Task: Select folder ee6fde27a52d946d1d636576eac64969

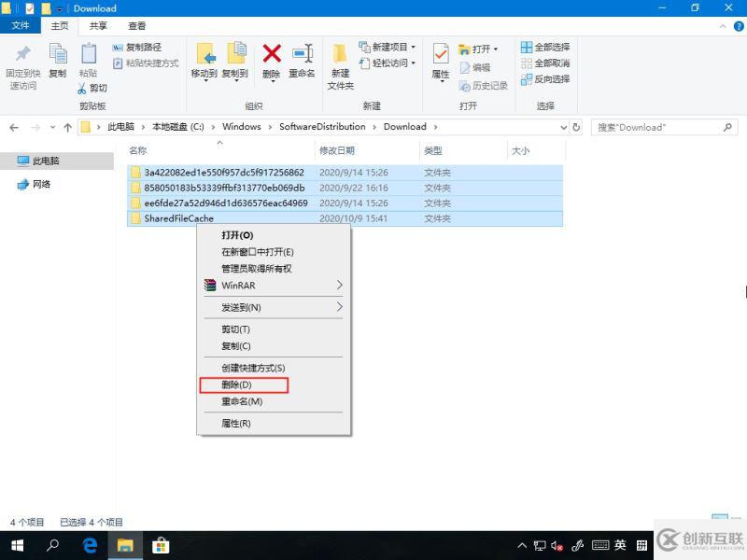Action: (345, 203)
